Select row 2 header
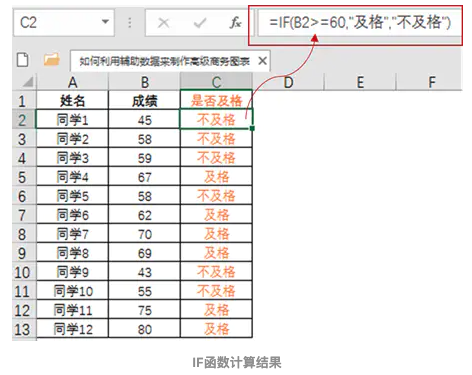This screenshot has height=375, width=472. (x=23, y=119)
